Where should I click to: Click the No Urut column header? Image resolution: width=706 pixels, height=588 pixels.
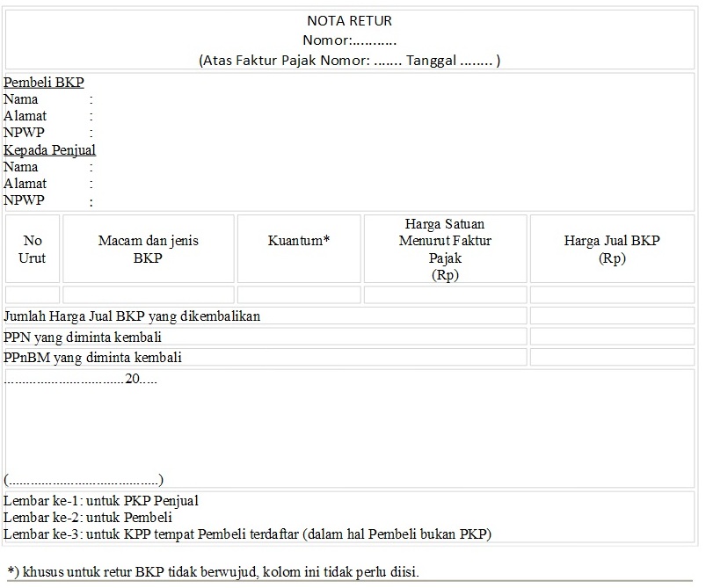pos(33,249)
